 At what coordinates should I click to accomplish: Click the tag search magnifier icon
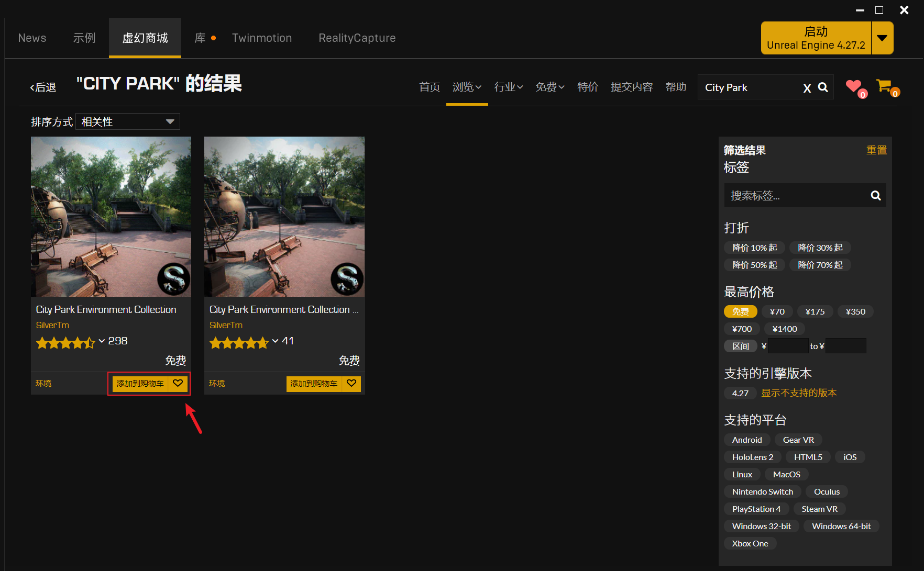(x=875, y=195)
